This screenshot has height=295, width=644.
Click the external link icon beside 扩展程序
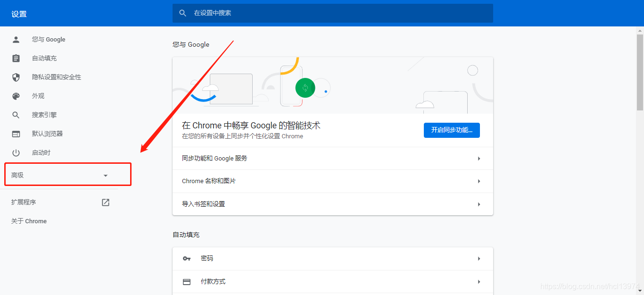pyautogui.click(x=106, y=202)
